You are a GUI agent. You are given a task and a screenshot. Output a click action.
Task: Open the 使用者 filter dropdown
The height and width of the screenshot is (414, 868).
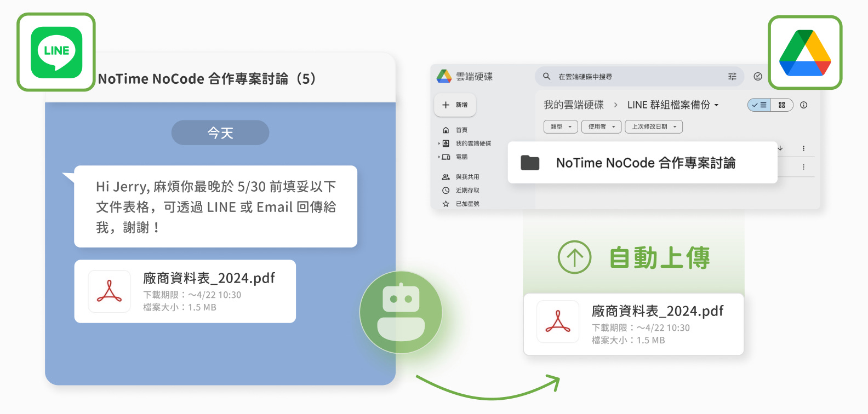(602, 127)
